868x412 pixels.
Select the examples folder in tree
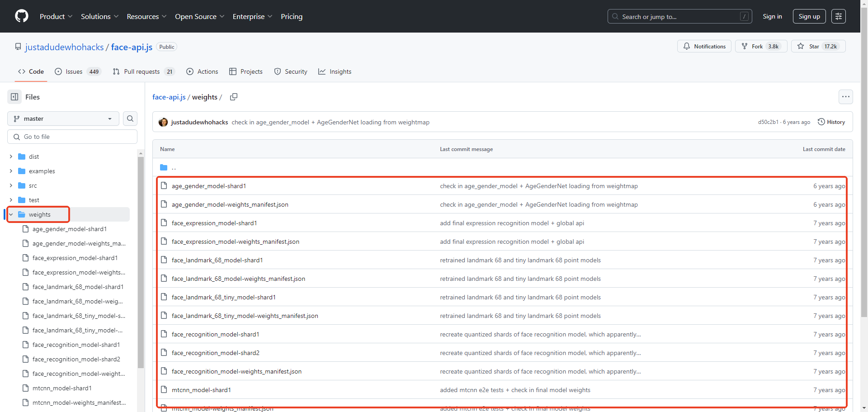pos(42,171)
